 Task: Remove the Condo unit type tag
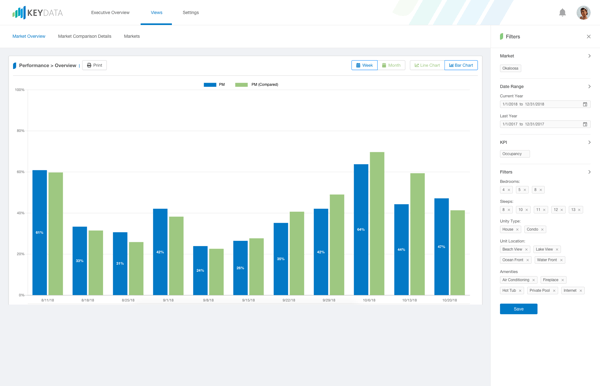tap(542, 230)
